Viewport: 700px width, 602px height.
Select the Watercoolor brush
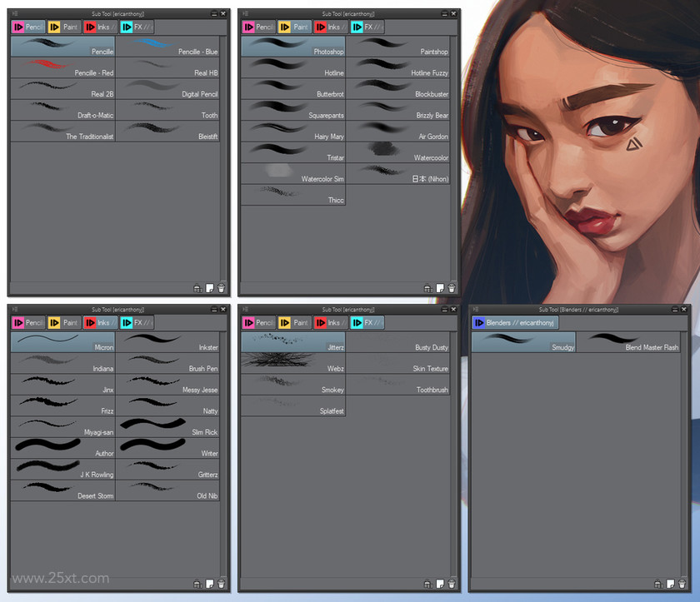tap(397, 152)
